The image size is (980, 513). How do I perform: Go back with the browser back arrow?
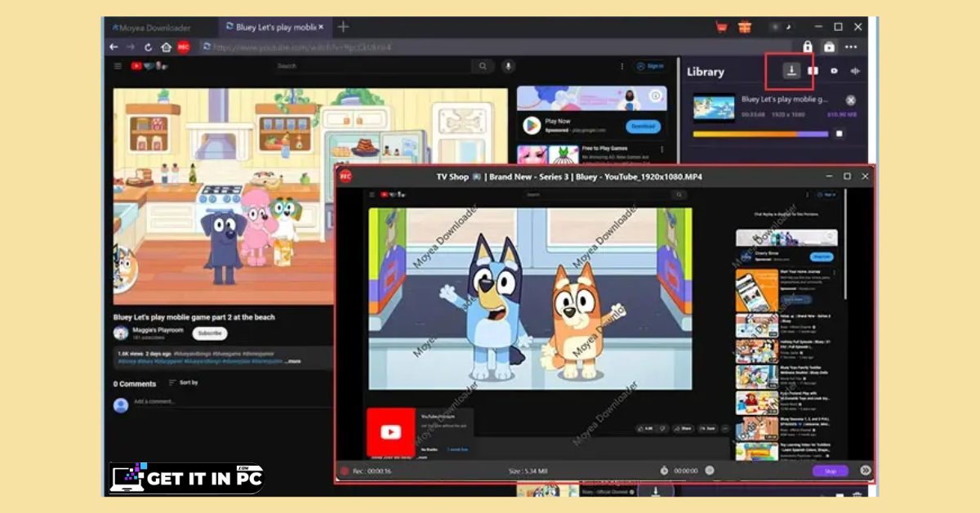click(115, 47)
